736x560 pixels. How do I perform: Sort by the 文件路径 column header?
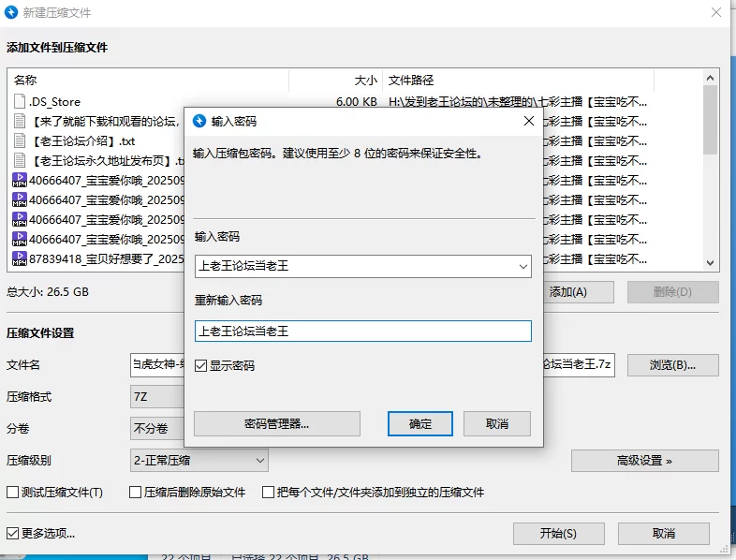coord(518,81)
